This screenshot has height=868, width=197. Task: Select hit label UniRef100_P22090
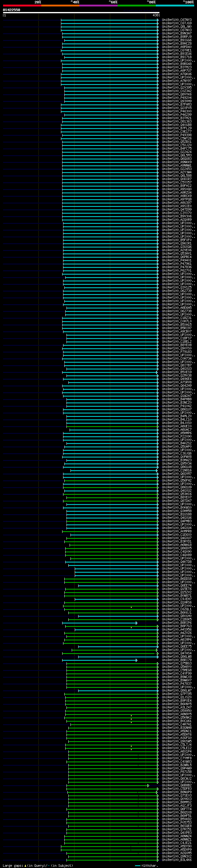pyautogui.click(x=176, y=436)
